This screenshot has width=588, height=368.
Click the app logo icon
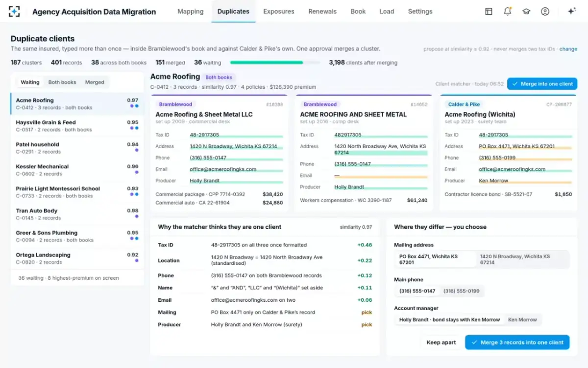(x=15, y=11)
